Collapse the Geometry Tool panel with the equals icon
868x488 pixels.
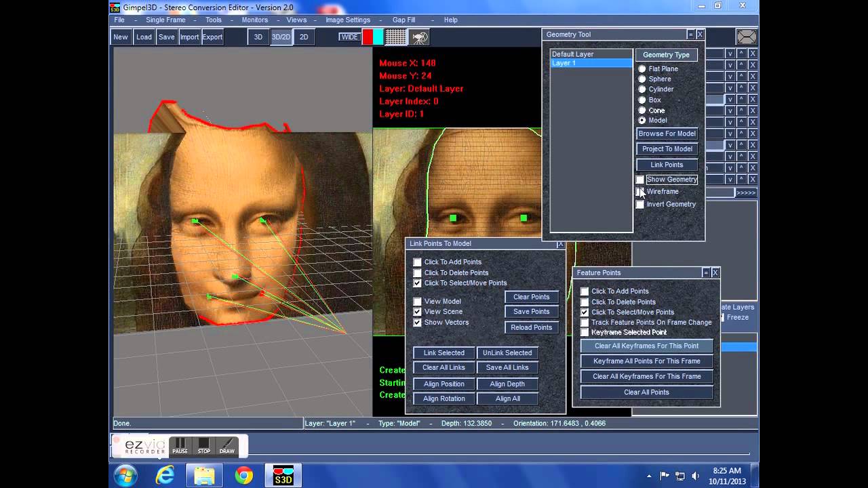690,35
